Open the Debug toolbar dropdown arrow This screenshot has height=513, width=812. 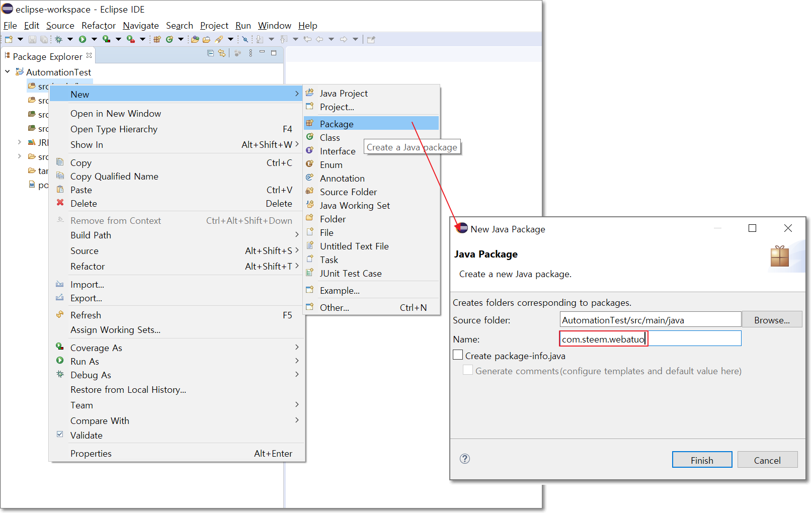[x=70, y=39]
